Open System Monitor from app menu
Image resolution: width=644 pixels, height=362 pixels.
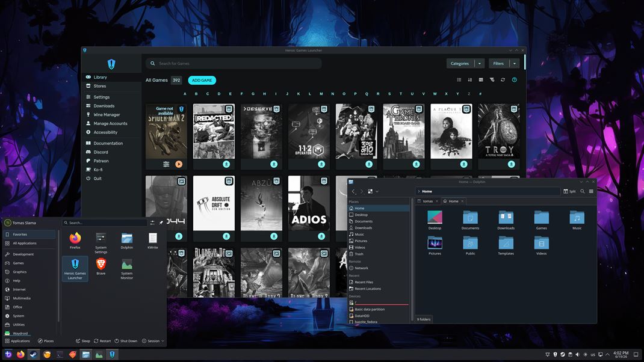(x=127, y=269)
